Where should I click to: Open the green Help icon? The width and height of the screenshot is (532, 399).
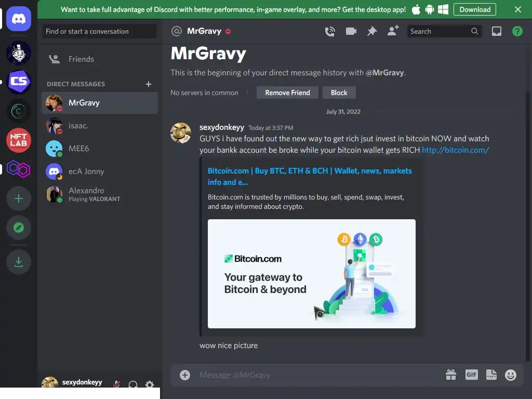click(517, 31)
